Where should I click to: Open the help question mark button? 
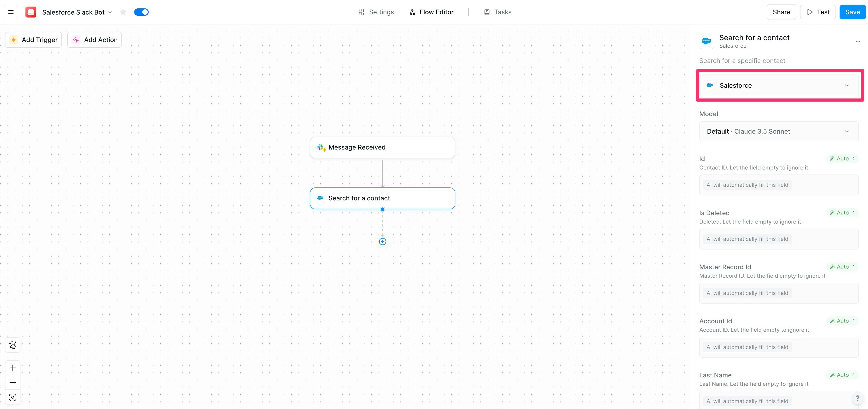pyautogui.click(x=858, y=398)
